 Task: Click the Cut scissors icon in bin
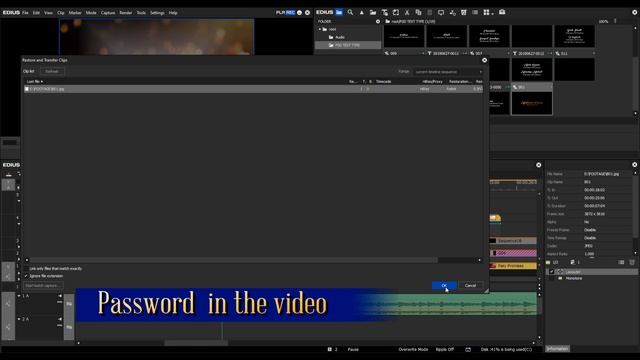coord(407,13)
